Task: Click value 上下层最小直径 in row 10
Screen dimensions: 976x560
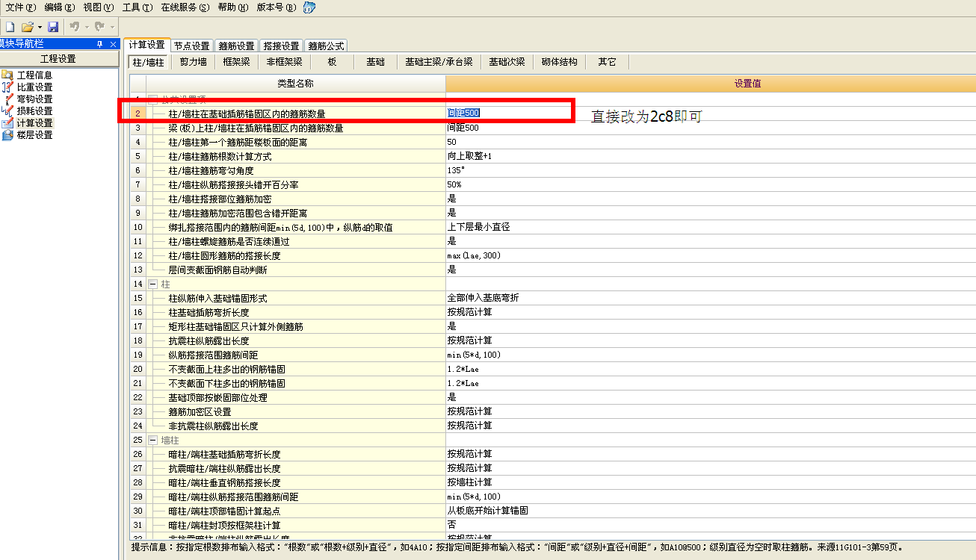Action: (x=478, y=227)
